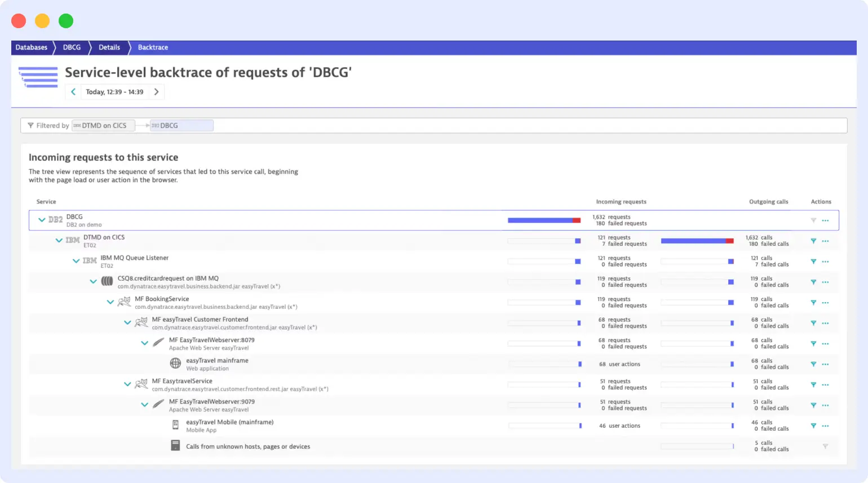Filter by MF EasyTravelWebserver:8079 row
The width and height of the screenshot is (868, 483).
pyautogui.click(x=813, y=344)
